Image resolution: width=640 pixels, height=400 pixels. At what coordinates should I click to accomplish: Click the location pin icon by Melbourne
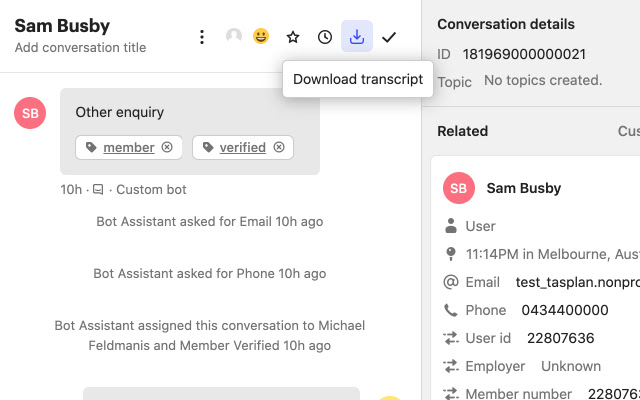click(x=451, y=254)
